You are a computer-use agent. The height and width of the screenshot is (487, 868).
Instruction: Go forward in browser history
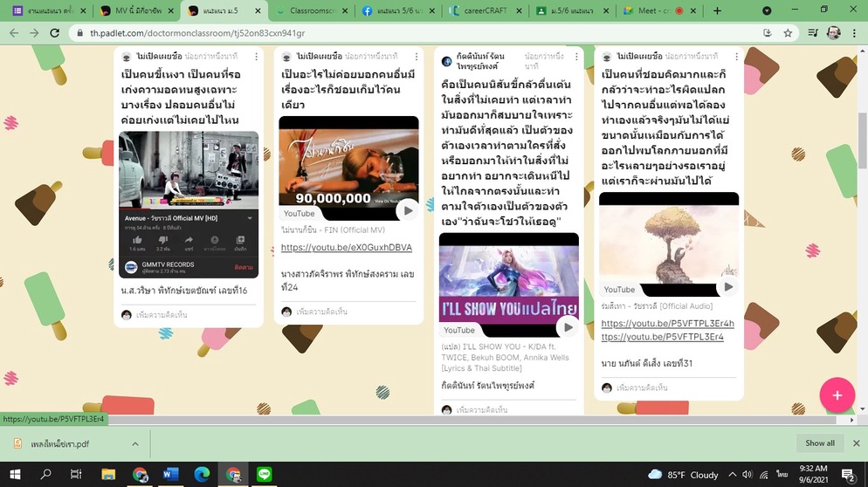coord(34,33)
